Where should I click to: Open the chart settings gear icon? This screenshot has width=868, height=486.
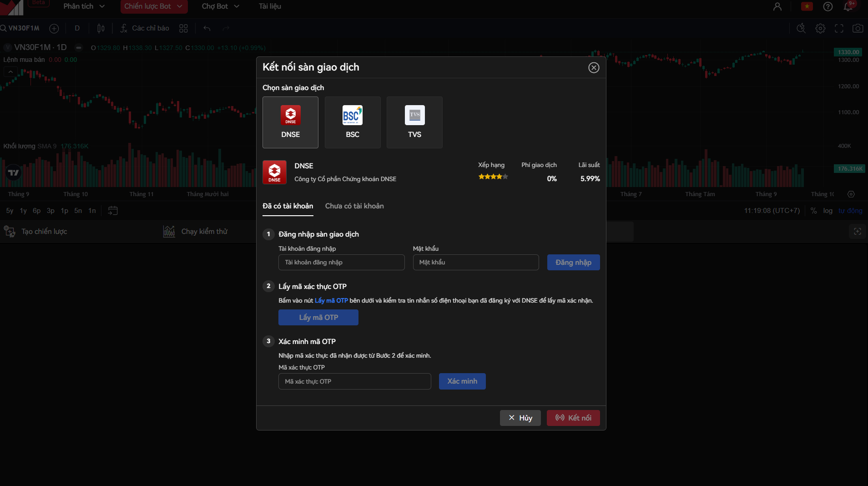[x=820, y=28]
